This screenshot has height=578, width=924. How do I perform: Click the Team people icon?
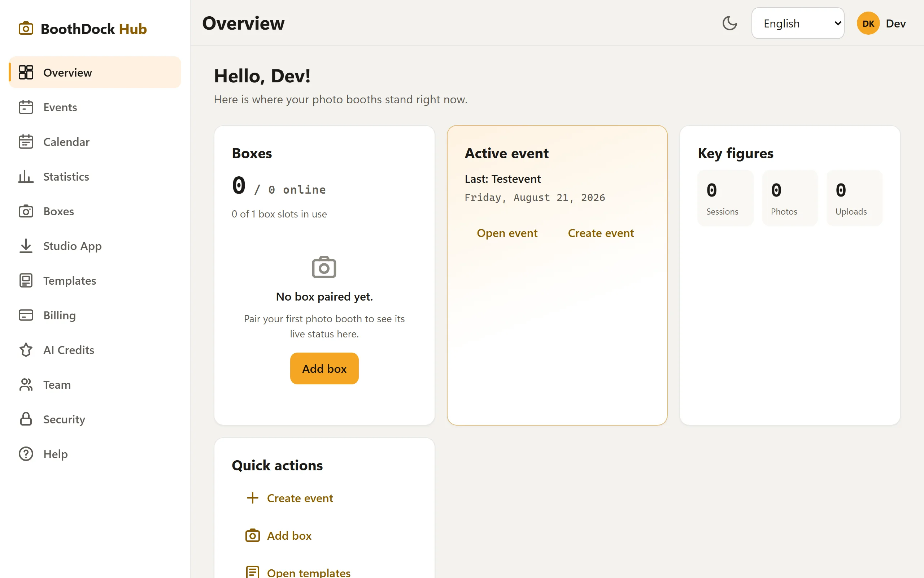(26, 385)
